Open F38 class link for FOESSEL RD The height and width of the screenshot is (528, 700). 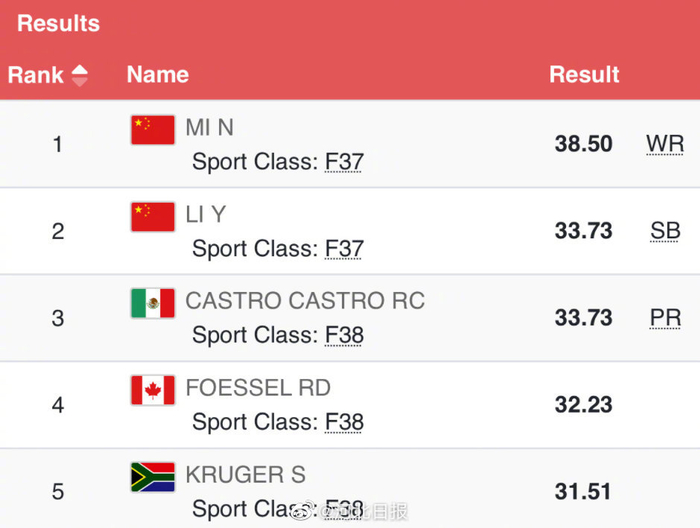[344, 422]
